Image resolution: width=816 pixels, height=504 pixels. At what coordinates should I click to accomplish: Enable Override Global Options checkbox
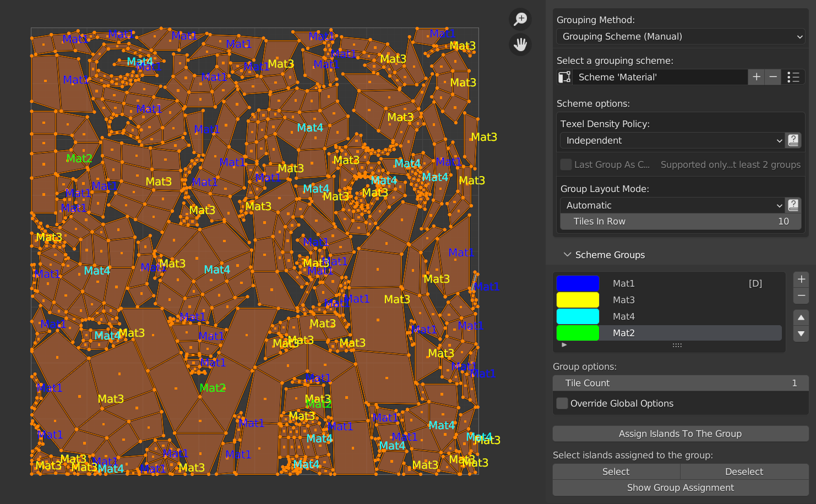(x=562, y=403)
